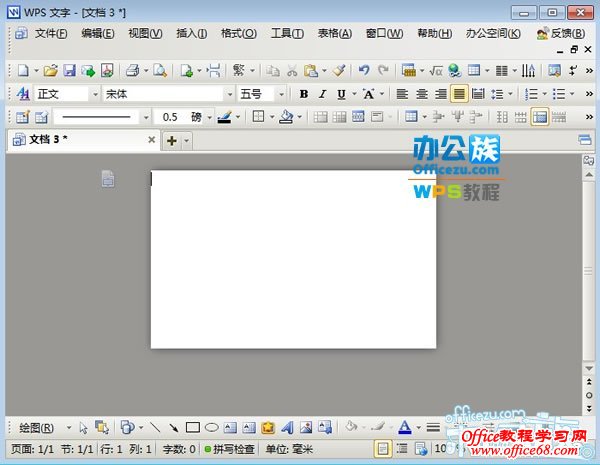The height and width of the screenshot is (465, 600).
Task: Toggle Italic formatting
Action: coord(322,94)
